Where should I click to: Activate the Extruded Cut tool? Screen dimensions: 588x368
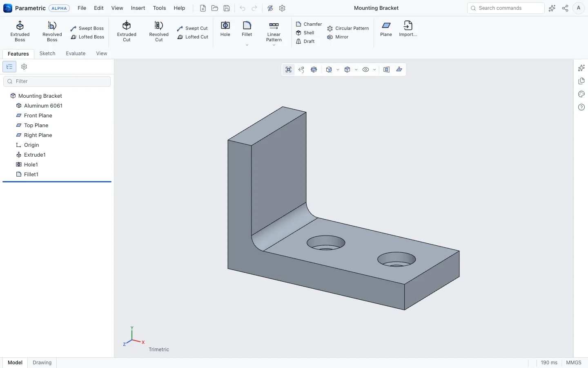[x=127, y=31]
